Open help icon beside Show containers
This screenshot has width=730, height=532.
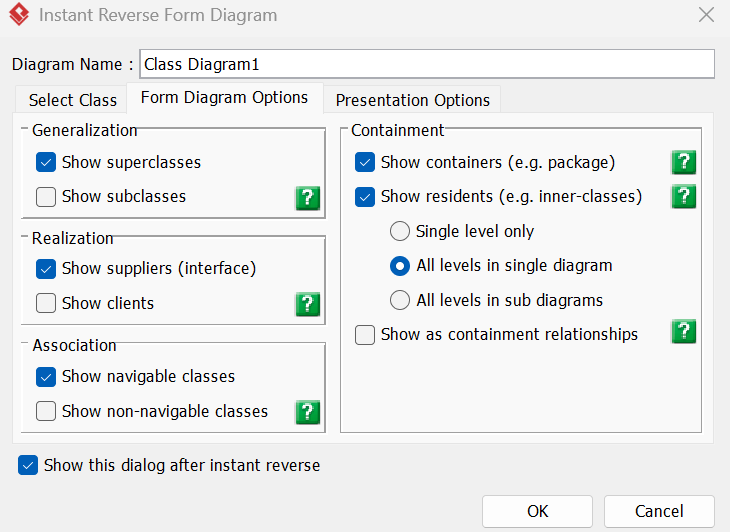(x=683, y=162)
